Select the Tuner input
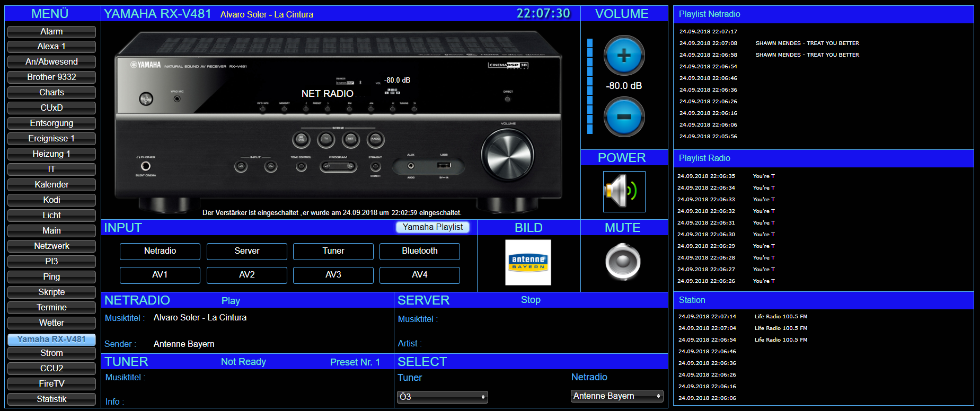Image resolution: width=980 pixels, height=411 pixels. click(x=333, y=251)
